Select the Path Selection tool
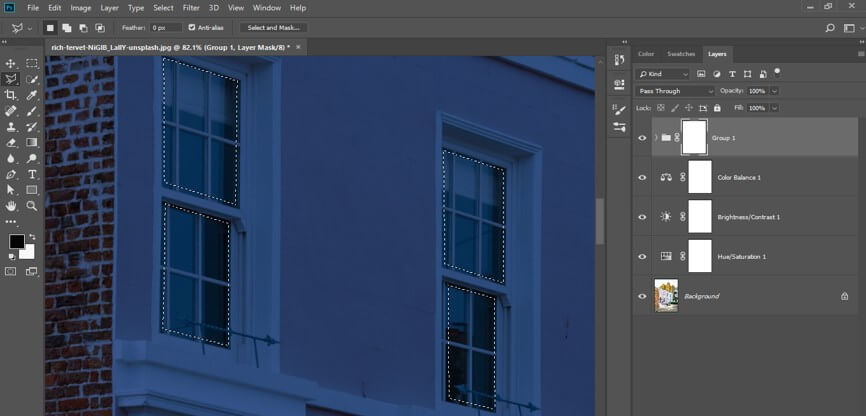Image resolution: width=866 pixels, height=416 pixels. tap(10, 189)
